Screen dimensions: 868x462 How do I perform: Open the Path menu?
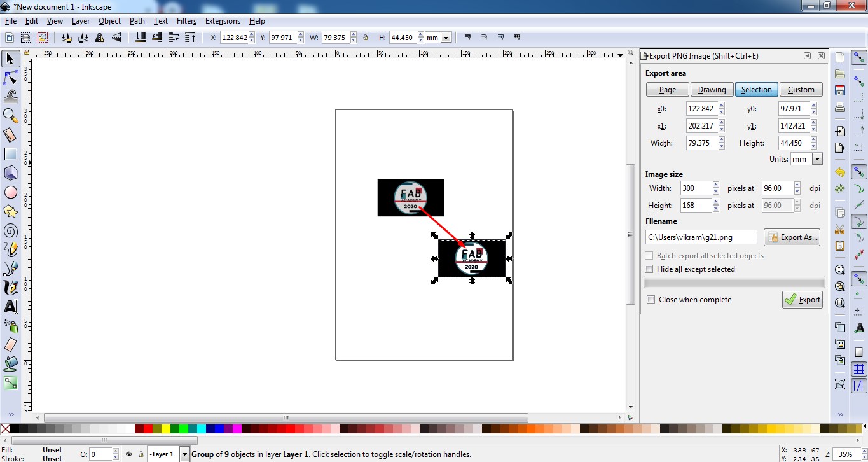[x=137, y=21]
